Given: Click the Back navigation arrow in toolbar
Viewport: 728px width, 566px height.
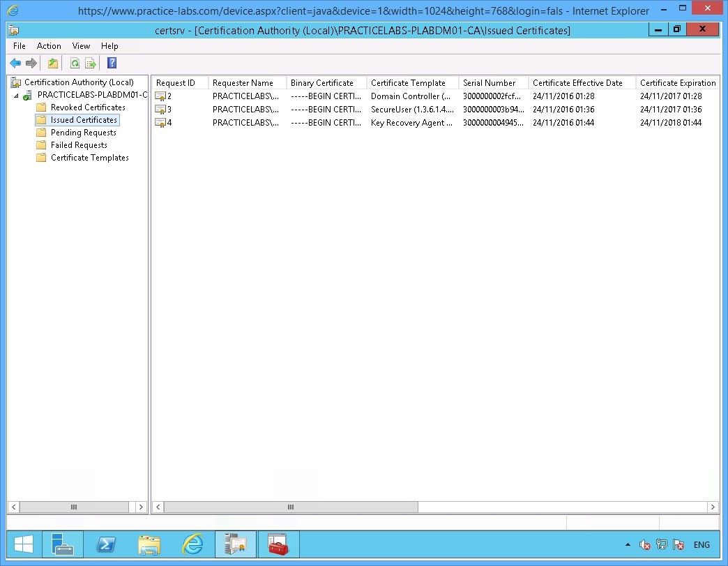Looking at the screenshot, I should 15,63.
